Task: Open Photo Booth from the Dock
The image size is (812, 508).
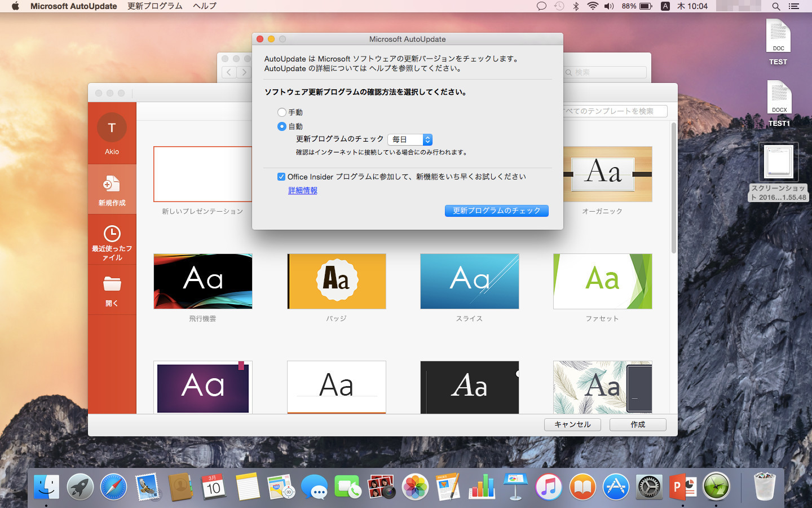Action: click(381, 486)
